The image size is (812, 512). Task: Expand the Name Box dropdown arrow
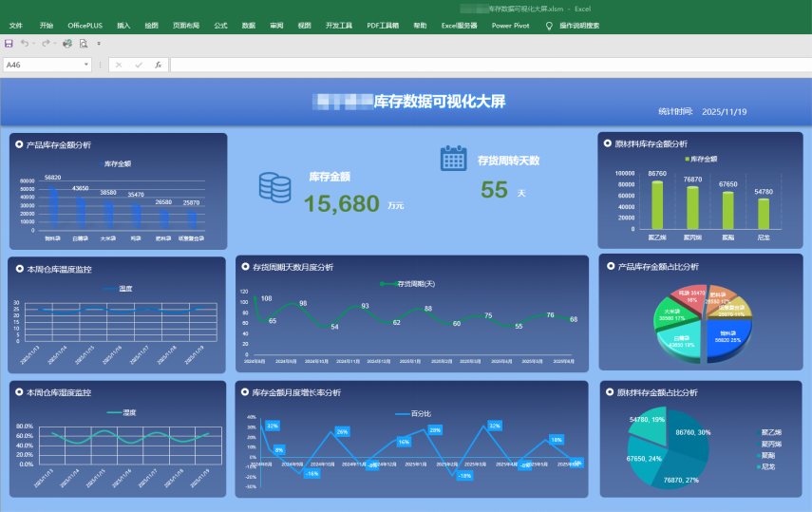click(x=86, y=65)
